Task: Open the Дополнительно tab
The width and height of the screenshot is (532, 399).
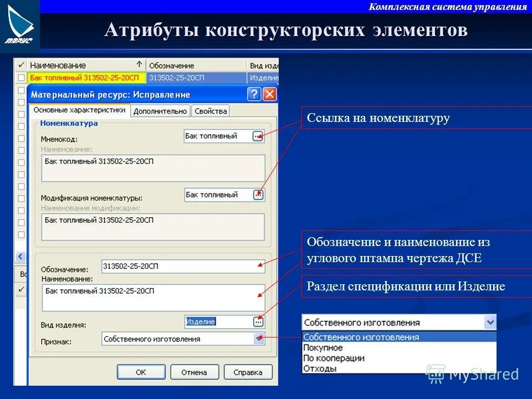Action: click(x=160, y=111)
